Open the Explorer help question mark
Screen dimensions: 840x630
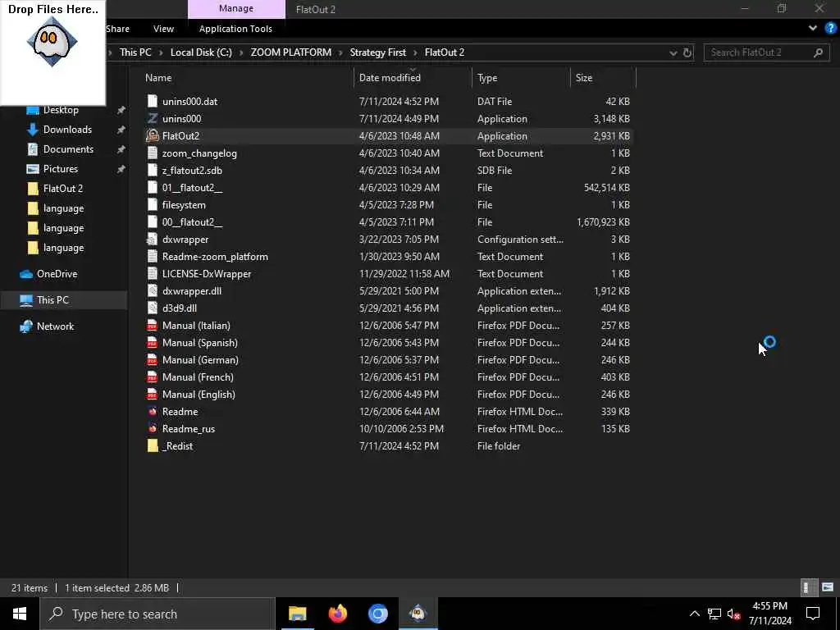(x=831, y=29)
